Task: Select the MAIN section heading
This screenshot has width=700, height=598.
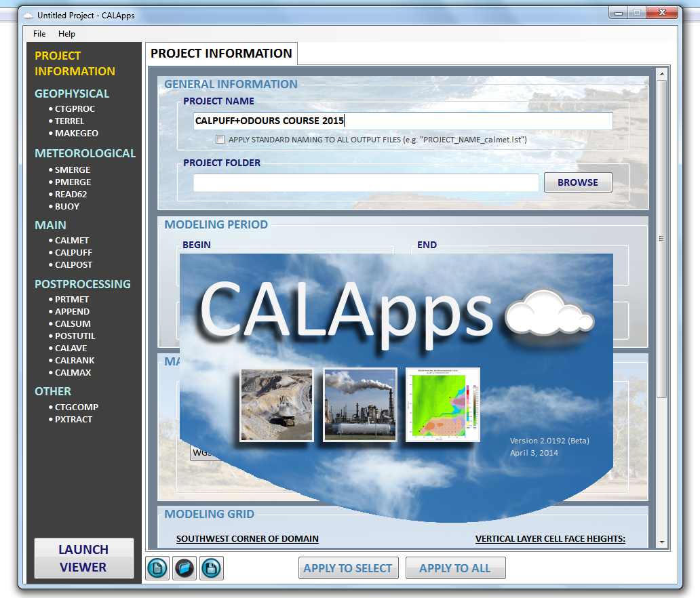Action: [x=50, y=225]
